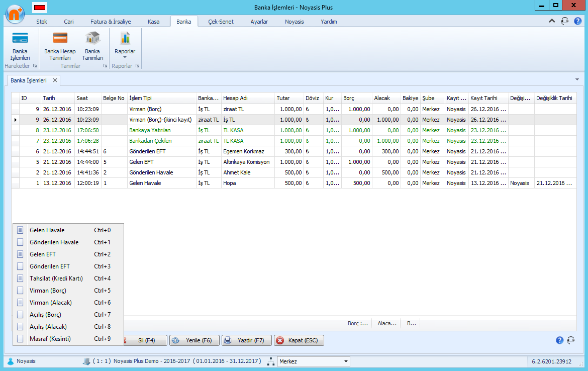The height and width of the screenshot is (371, 588).
Task: Click the Yenile (F6) refresh button
Action: pyautogui.click(x=194, y=340)
